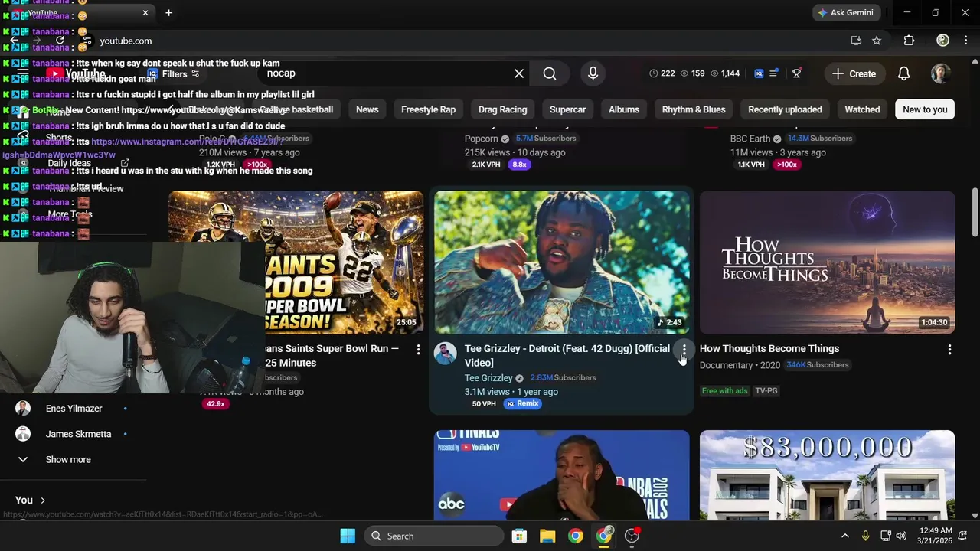Click the taskbar Search box
This screenshot has height=551, width=980.
433,536
